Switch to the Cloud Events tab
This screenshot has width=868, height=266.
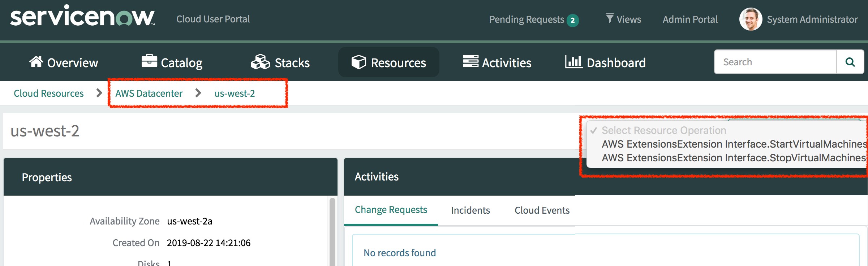(542, 210)
